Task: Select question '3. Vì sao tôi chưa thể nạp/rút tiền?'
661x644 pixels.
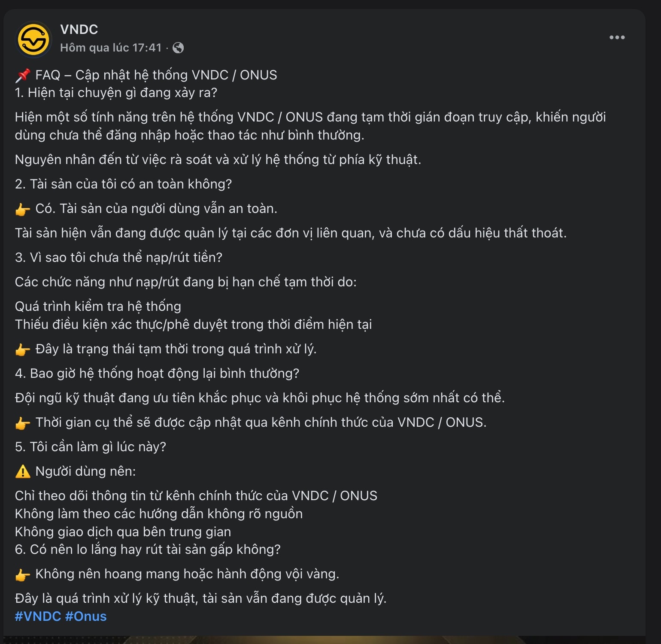Action: pyautogui.click(x=119, y=257)
